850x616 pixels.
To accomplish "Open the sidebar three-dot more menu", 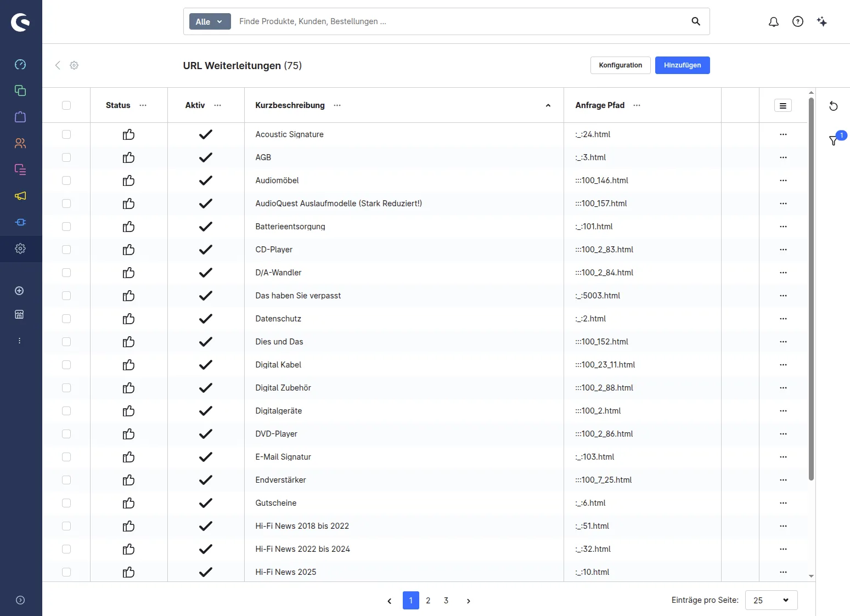I will (19, 341).
